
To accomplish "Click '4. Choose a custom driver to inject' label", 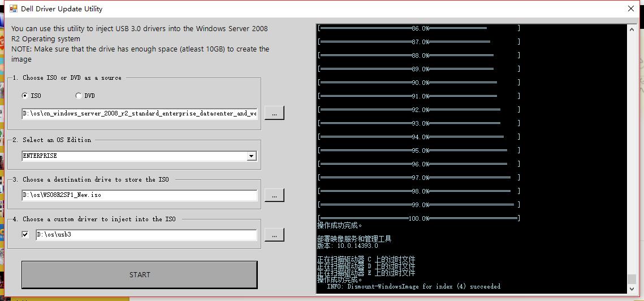I will 94,219.
